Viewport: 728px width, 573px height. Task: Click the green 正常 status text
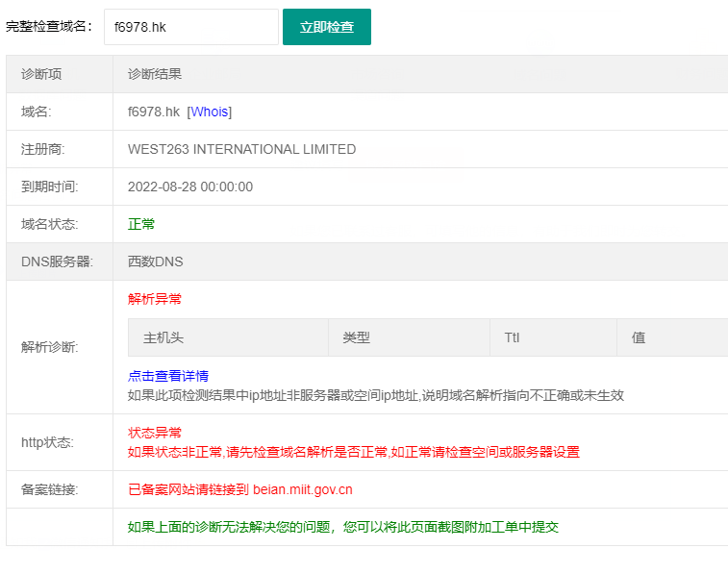click(x=141, y=224)
